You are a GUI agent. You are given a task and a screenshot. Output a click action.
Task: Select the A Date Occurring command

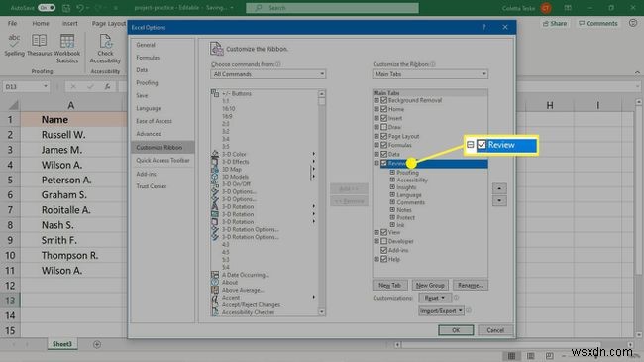tap(245, 275)
